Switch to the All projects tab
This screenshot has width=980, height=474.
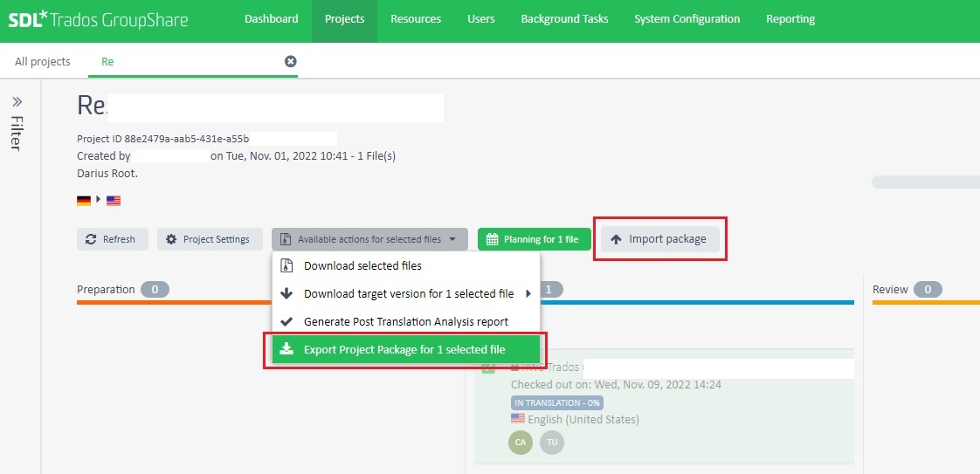43,62
